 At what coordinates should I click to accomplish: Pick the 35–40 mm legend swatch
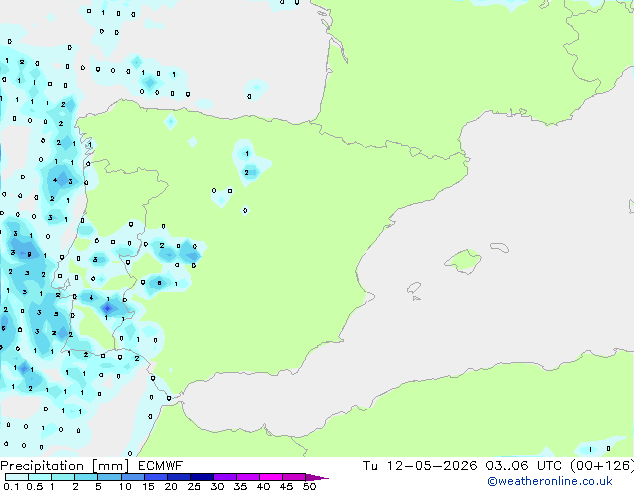(247, 477)
